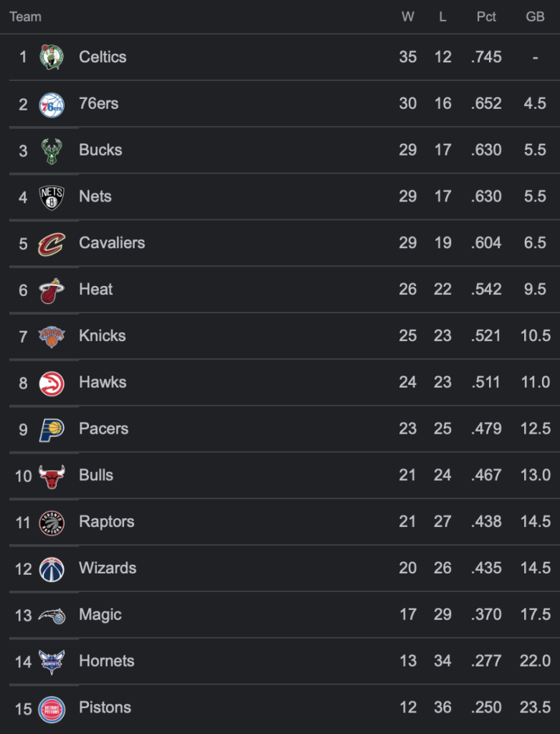The width and height of the screenshot is (560, 734).
Task: Select the Bulls head logo
Action: pyautogui.click(x=52, y=477)
